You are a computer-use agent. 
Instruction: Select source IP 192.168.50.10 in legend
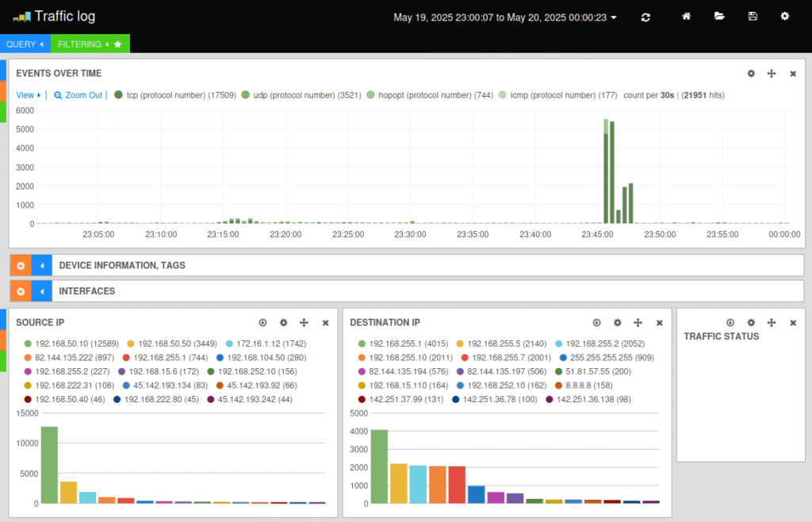pyautogui.click(x=71, y=344)
